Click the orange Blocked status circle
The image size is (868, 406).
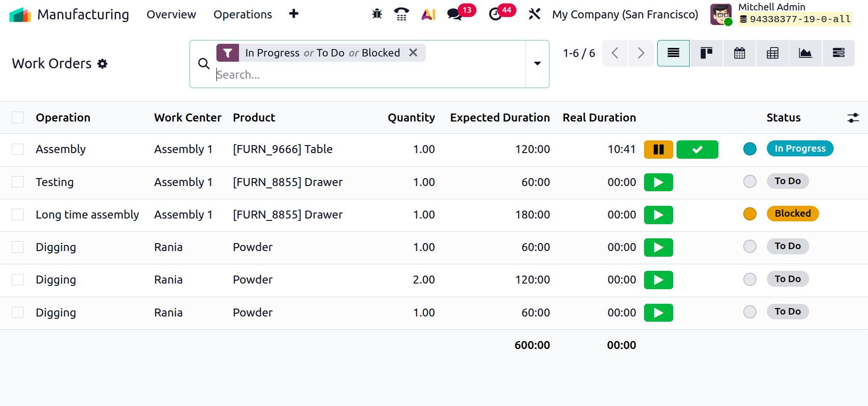coord(749,214)
